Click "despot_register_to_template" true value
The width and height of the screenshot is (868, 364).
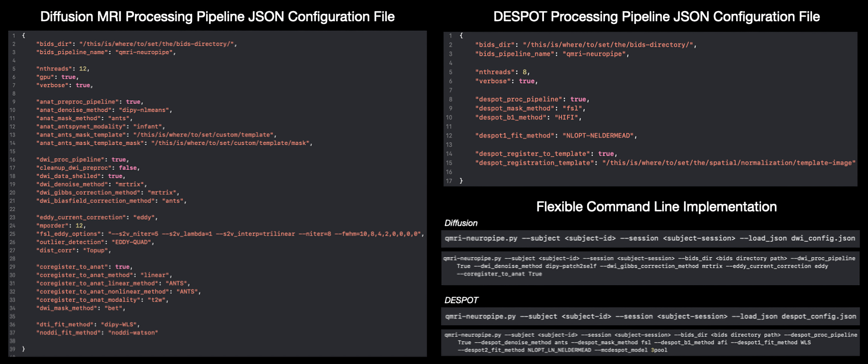(x=606, y=154)
